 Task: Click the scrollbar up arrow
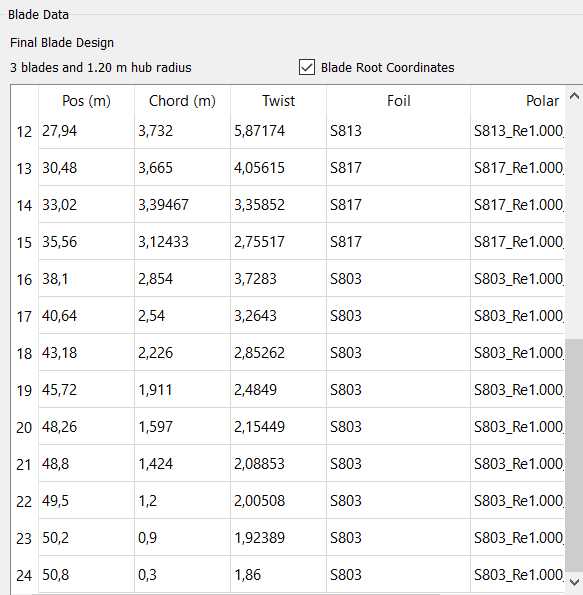click(574, 96)
